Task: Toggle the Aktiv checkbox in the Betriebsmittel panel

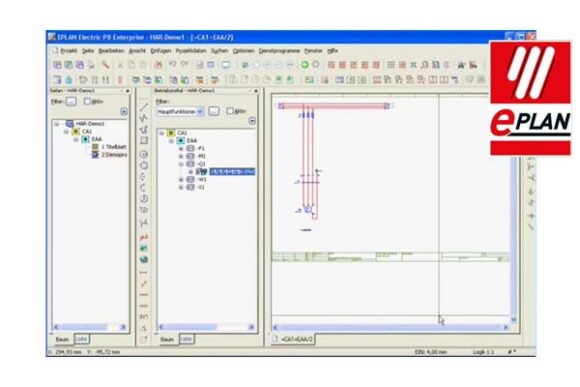Action: [230, 111]
